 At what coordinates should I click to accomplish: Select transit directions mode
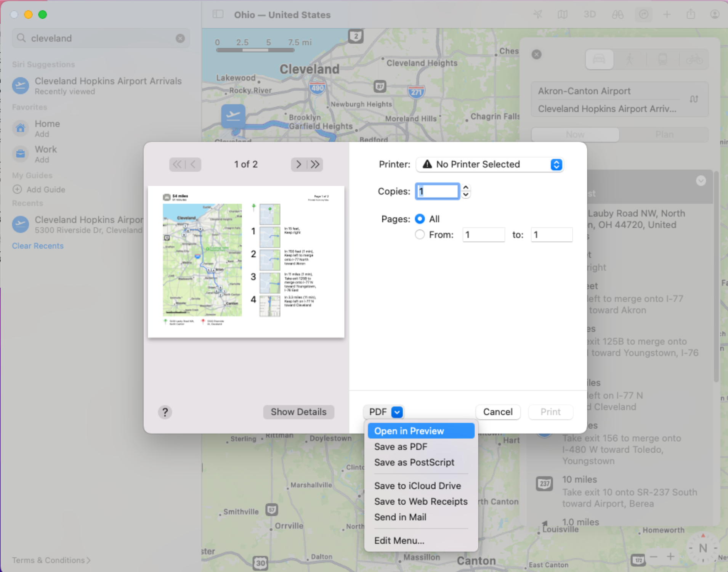click(663, 59)
